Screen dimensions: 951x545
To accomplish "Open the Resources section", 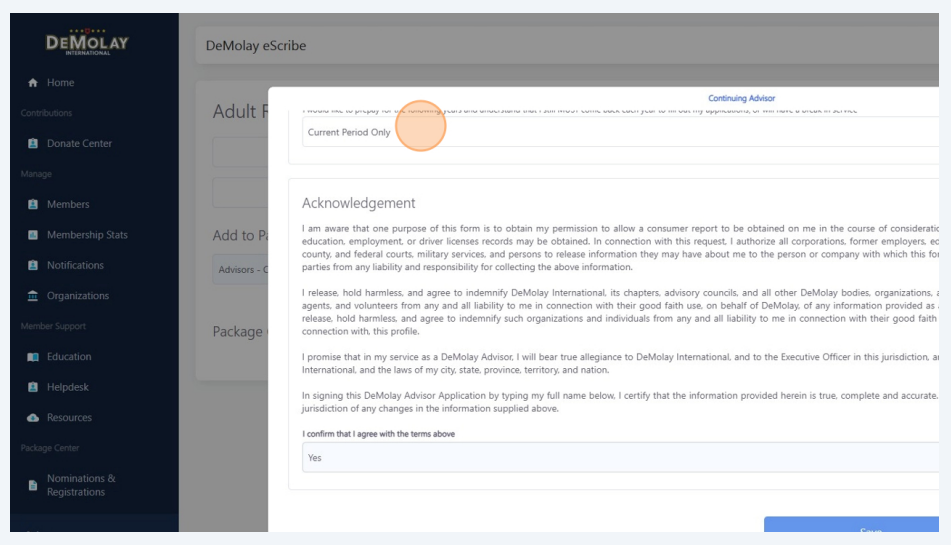I will tap(69, 418).
